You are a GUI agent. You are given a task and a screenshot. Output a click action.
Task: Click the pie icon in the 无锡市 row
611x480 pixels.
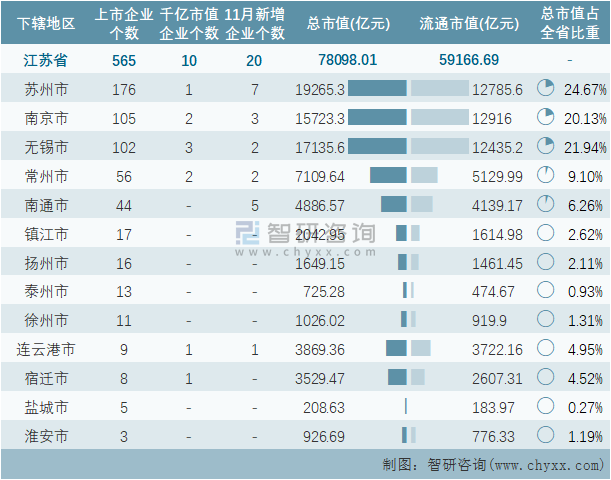coord(545,147)
